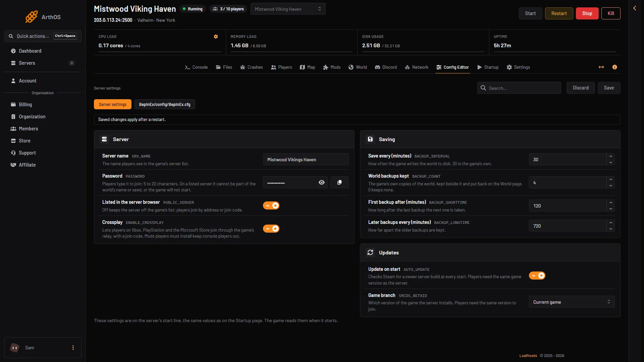Open Sam user menu three dots
The width and height of the screenshot is (644, 362).
(x=73, y=348)
